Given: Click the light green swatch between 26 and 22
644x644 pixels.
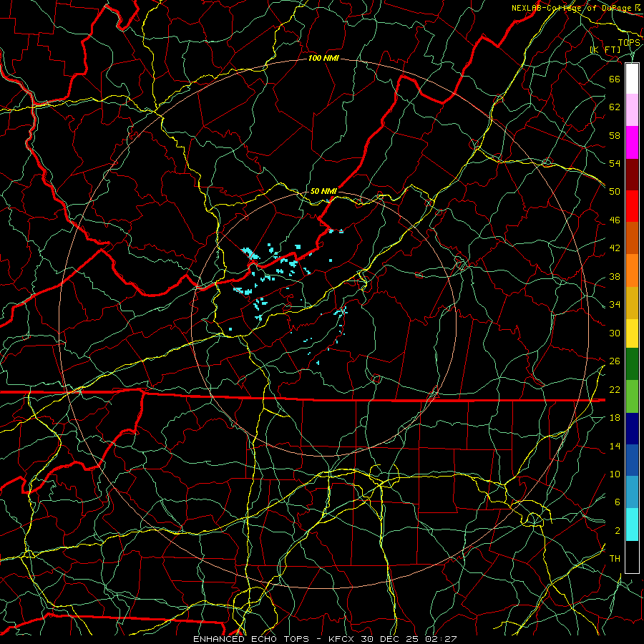Looking at the screenshot, I should [x=632, y=396].
